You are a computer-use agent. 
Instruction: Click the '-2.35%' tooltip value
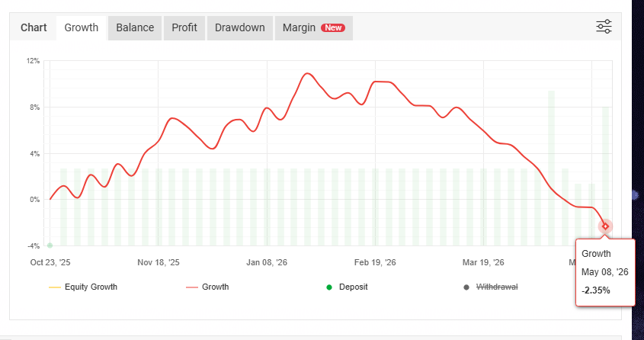point(596,290)
